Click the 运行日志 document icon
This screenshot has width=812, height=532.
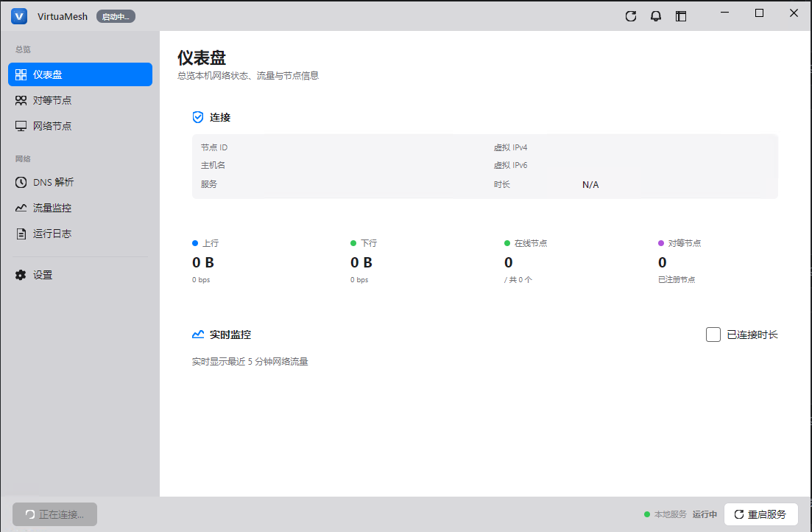tap(21, 234)
